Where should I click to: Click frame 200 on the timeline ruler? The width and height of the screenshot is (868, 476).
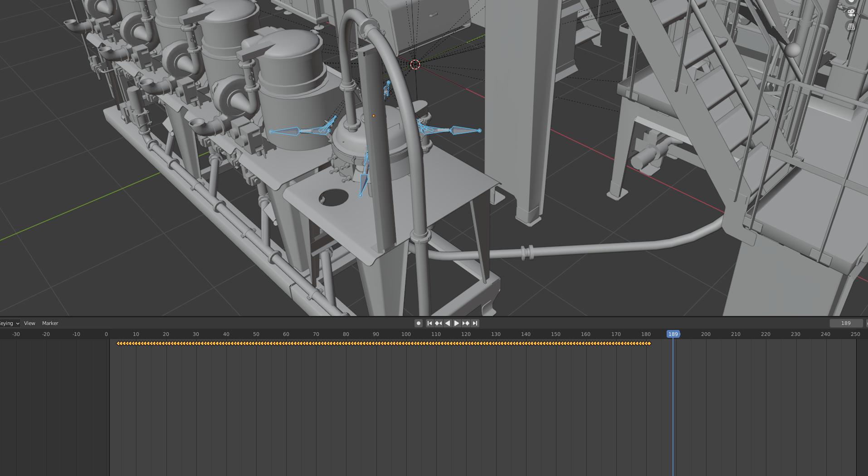(706, 334)
